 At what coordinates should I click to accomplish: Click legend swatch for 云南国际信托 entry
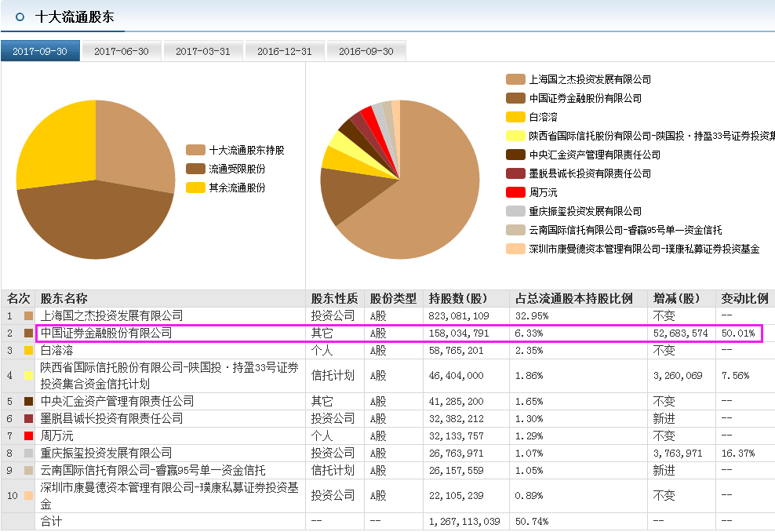point(515,230)
